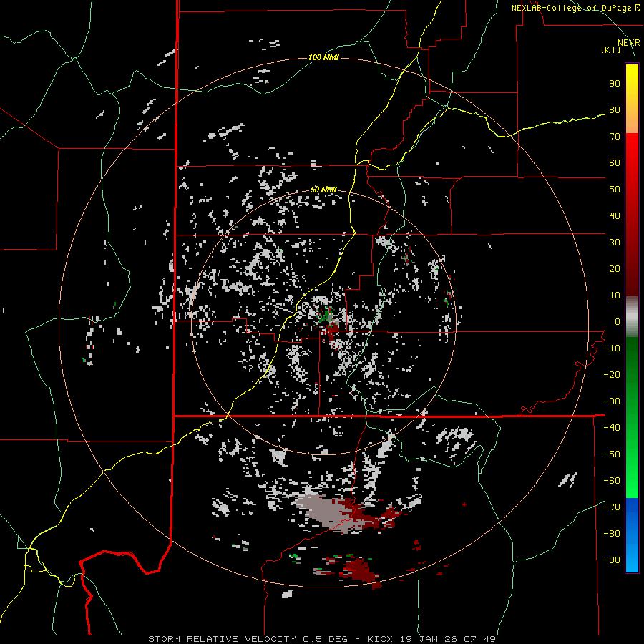Click the -50 scale value

[x=612, y=454]
